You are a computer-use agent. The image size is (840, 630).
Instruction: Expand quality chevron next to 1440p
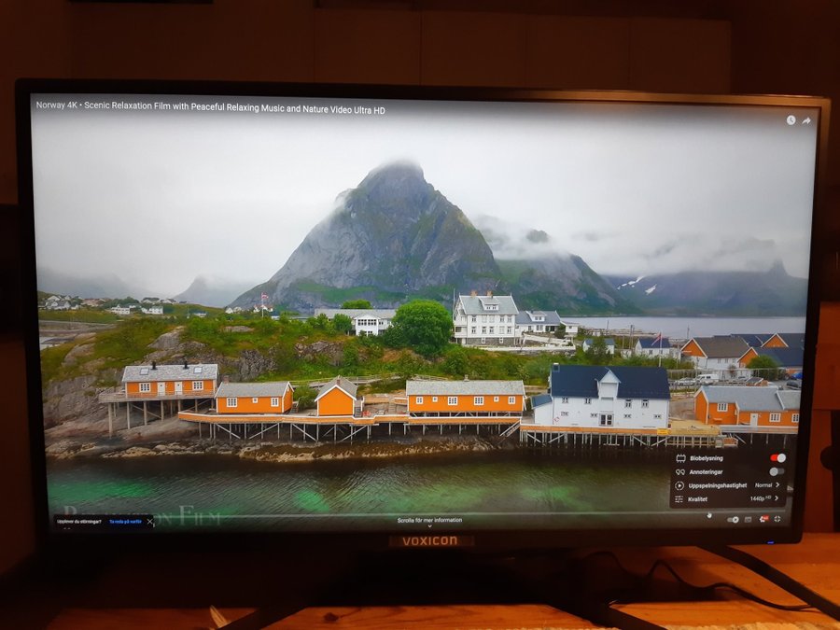777,499
